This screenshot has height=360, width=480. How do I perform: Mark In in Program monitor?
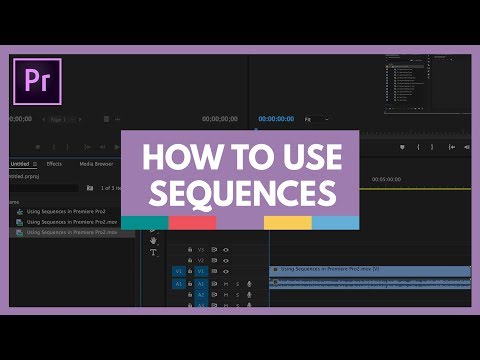point(418,147)
